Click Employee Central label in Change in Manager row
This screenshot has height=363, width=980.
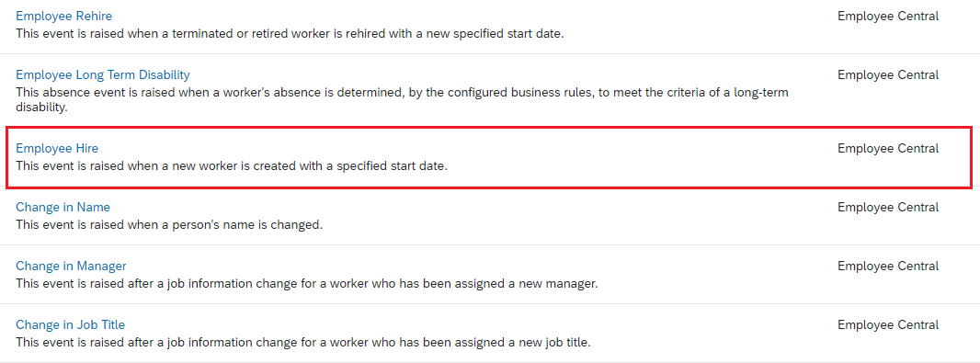[888, 267]
